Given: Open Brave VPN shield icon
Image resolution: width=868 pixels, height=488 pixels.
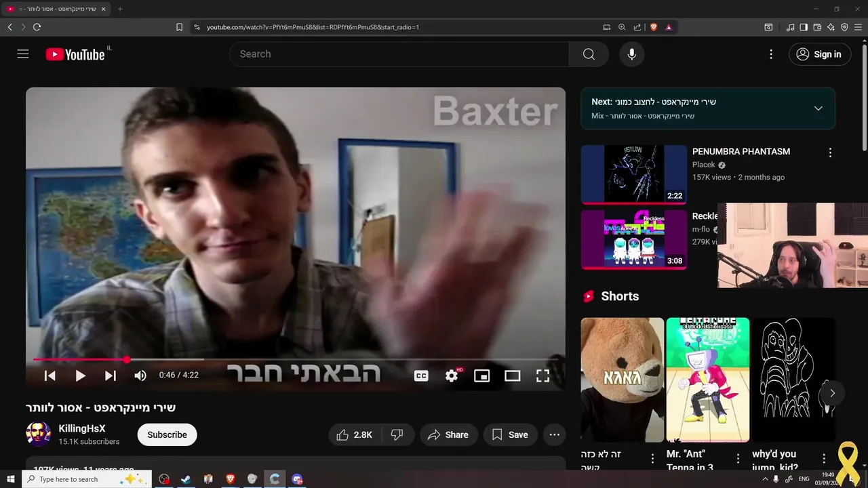Looking at the screenshot, I should (844, 27).
